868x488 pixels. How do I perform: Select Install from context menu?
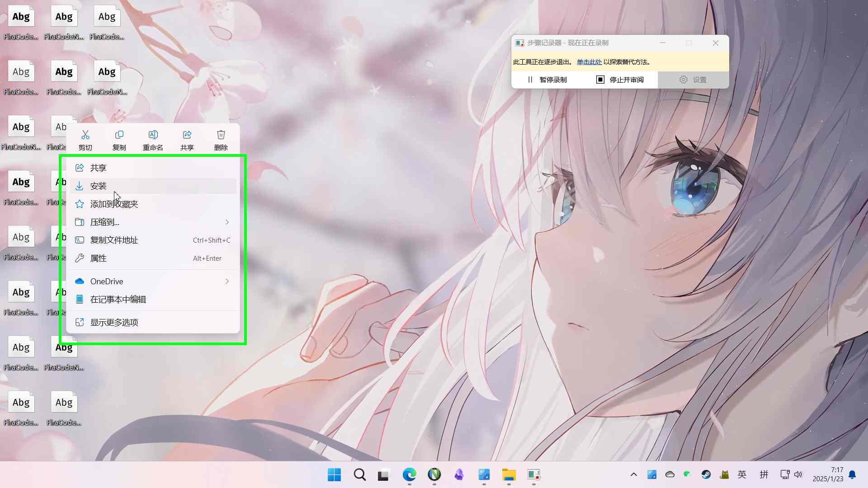[x=98, y=186]
